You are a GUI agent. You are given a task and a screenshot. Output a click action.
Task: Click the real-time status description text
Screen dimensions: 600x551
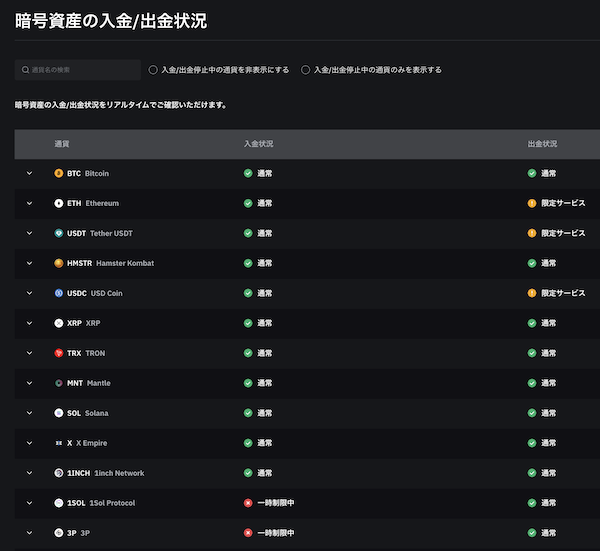coord(121,105)
